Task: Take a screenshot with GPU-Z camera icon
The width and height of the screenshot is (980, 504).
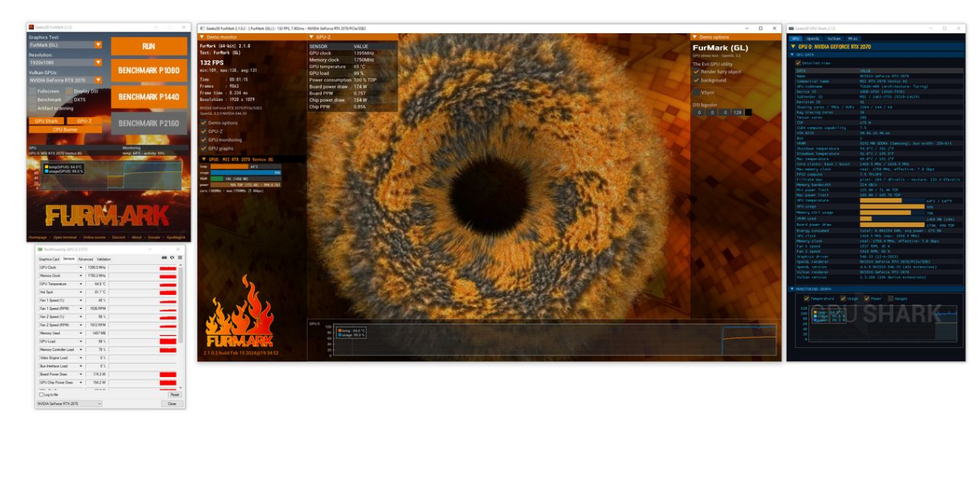Action: (x=164, y=257)
